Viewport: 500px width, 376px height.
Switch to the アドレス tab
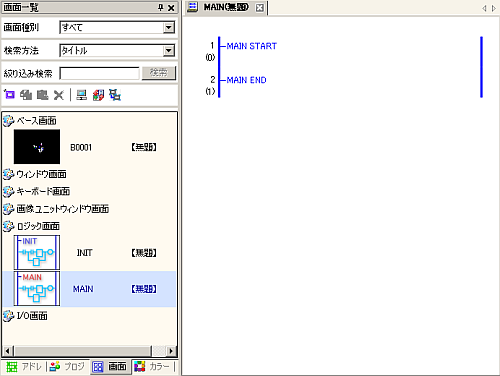point(24,367)
